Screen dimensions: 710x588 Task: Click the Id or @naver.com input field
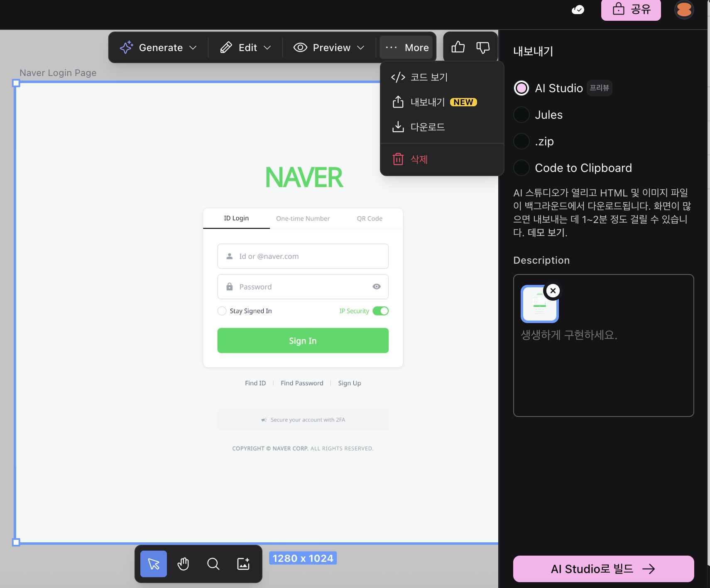click(x=303, y=256)
